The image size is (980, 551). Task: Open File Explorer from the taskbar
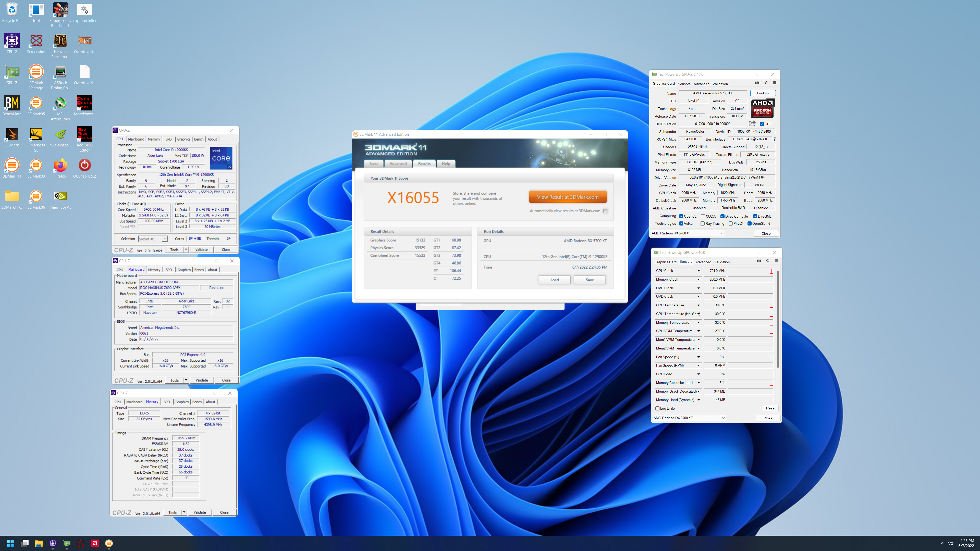pos(39,543)
